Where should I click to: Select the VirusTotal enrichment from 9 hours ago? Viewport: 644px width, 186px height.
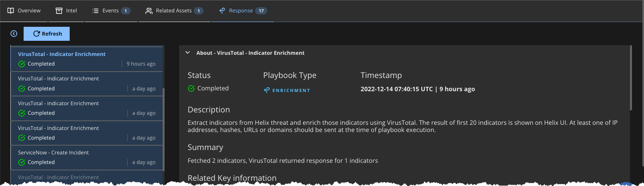[87, 59]
